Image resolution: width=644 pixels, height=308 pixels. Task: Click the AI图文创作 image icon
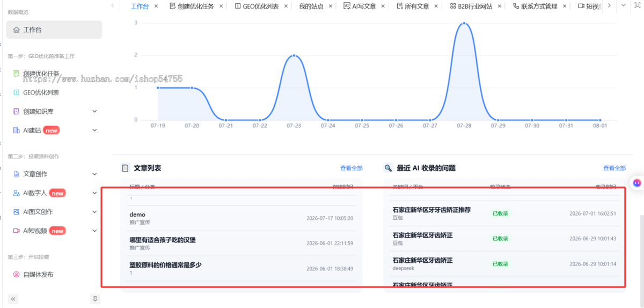click(16, 212)
